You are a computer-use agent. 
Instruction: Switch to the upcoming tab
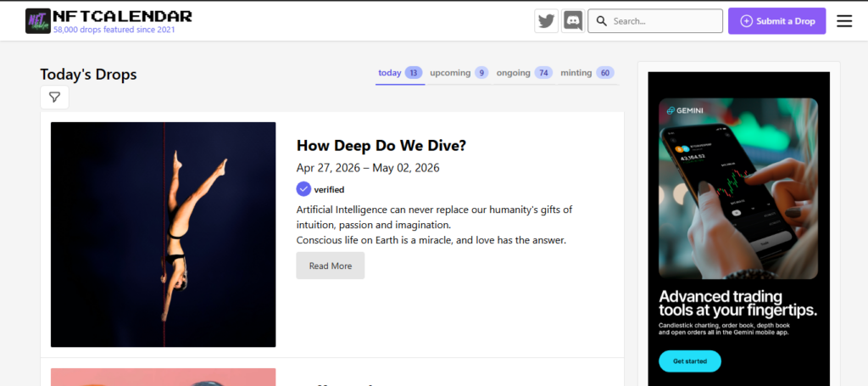[459, 73]
